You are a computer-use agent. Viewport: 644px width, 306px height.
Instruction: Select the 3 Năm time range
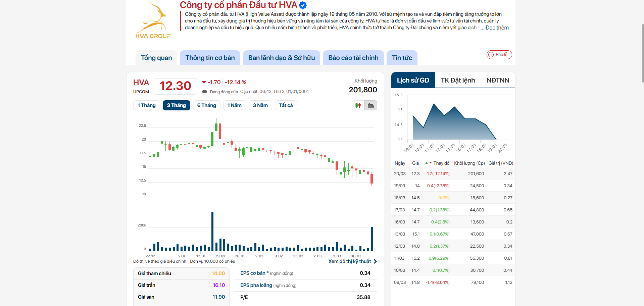coord(260,105)
